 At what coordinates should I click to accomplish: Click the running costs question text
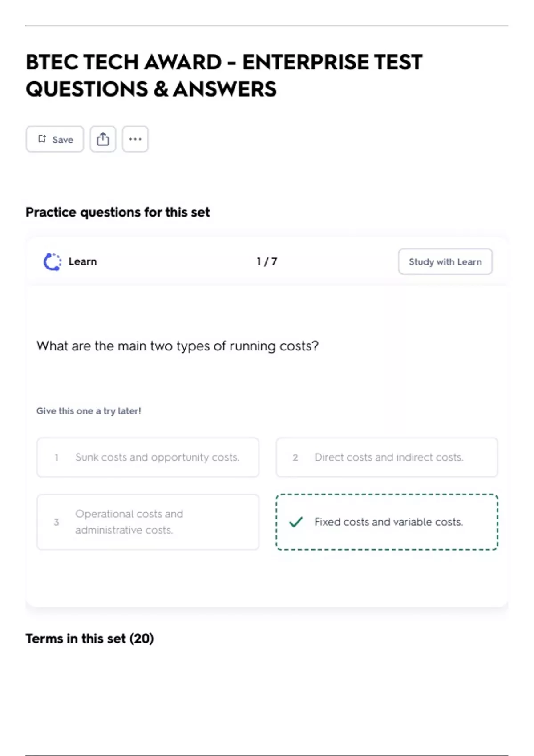(178, 346)
